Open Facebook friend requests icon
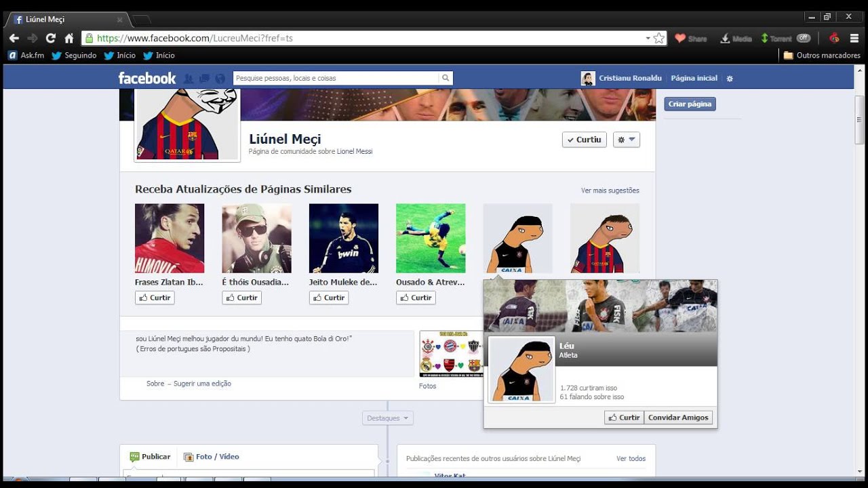868x488 pixels. (x=189, y=79)
